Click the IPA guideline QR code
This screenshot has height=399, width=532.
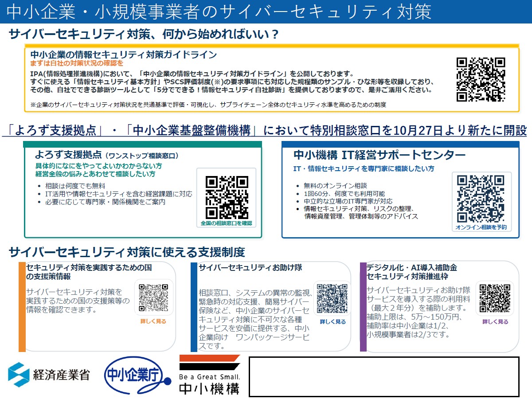click(481, 80)
